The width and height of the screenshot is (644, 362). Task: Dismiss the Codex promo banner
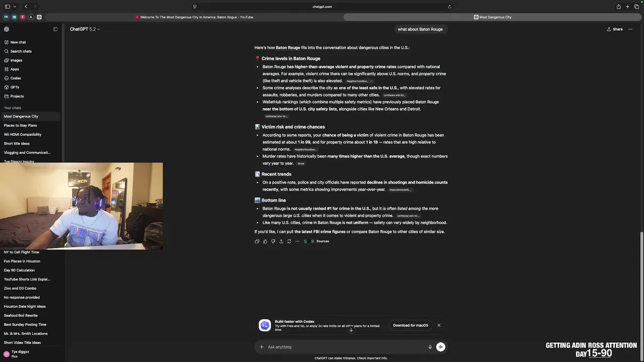439,325
